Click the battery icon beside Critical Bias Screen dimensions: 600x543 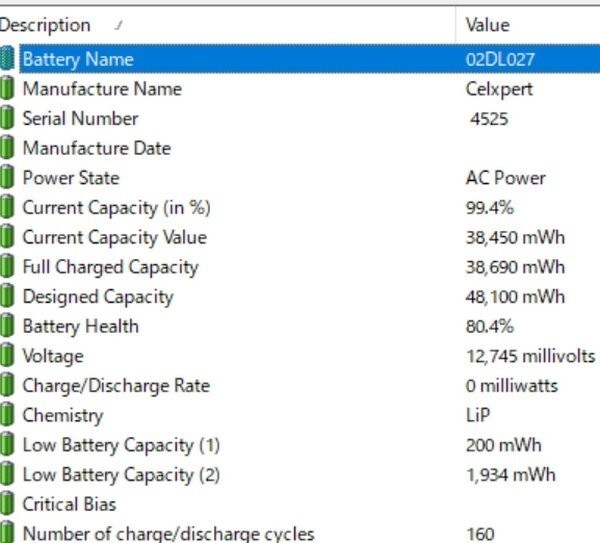click(x=7, y=504)
